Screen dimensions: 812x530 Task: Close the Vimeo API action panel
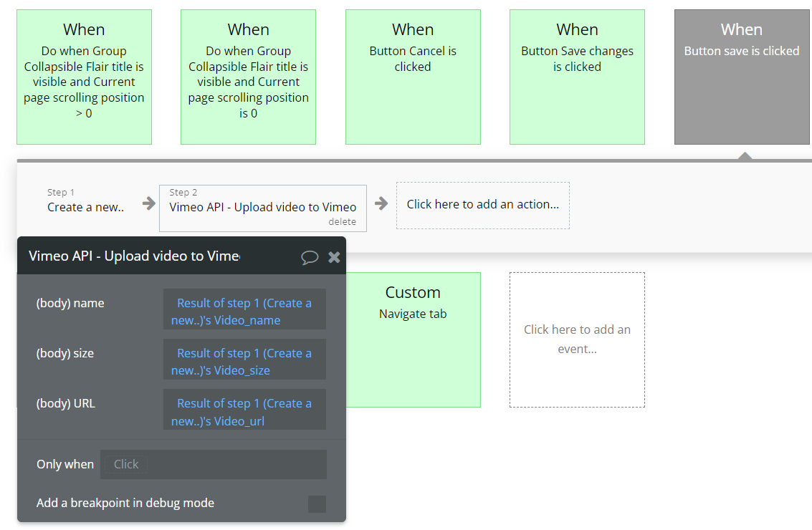coord(334,256)
